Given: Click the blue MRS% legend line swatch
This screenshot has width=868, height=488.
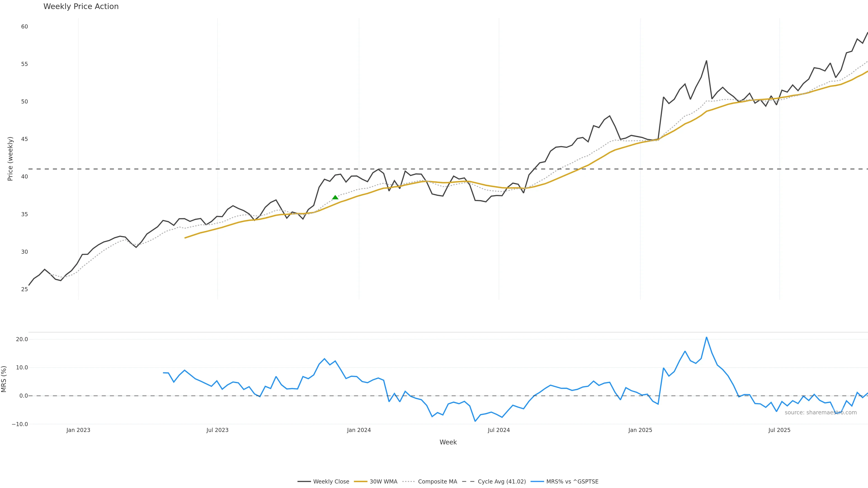Looking at the screenshot, I should point(537,482).
